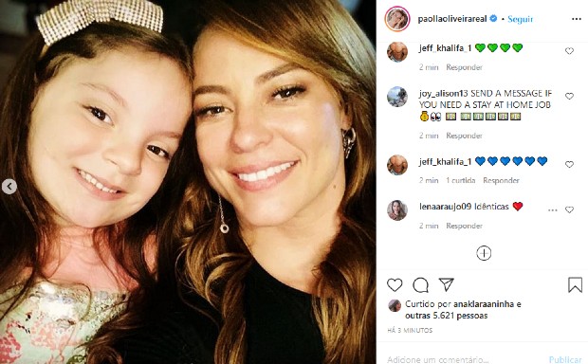Click Seguir to follow paollaoliveirareal
The image size is (588, 364).
[x=520, y=19]
